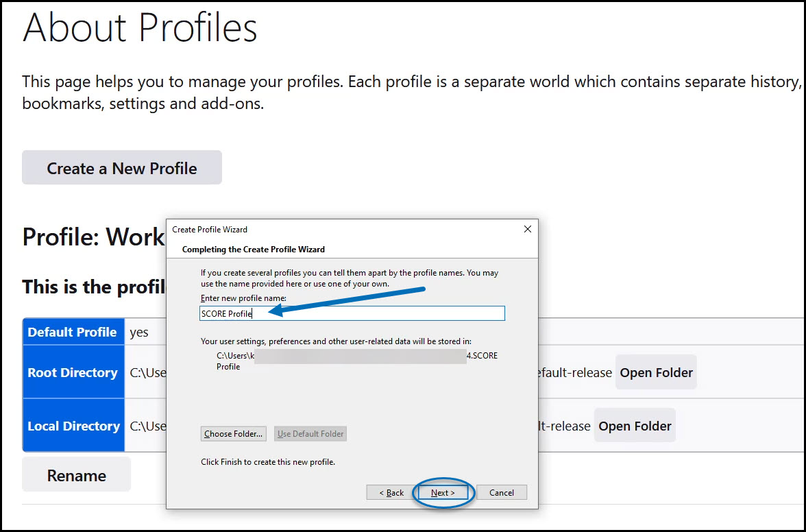806x532 pixels.
Task: Click the 'yes' Default Profile value
Action: tap(138, 332)
